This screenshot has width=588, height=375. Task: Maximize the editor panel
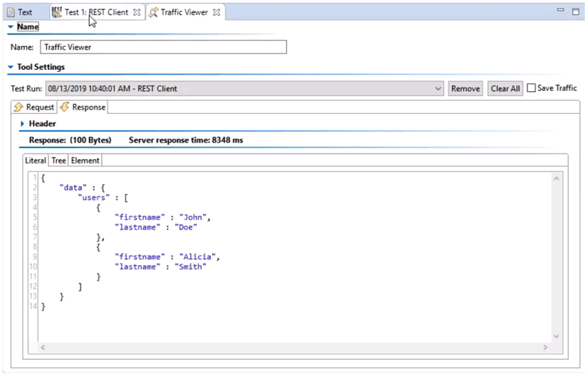click(x=576, y=12)
